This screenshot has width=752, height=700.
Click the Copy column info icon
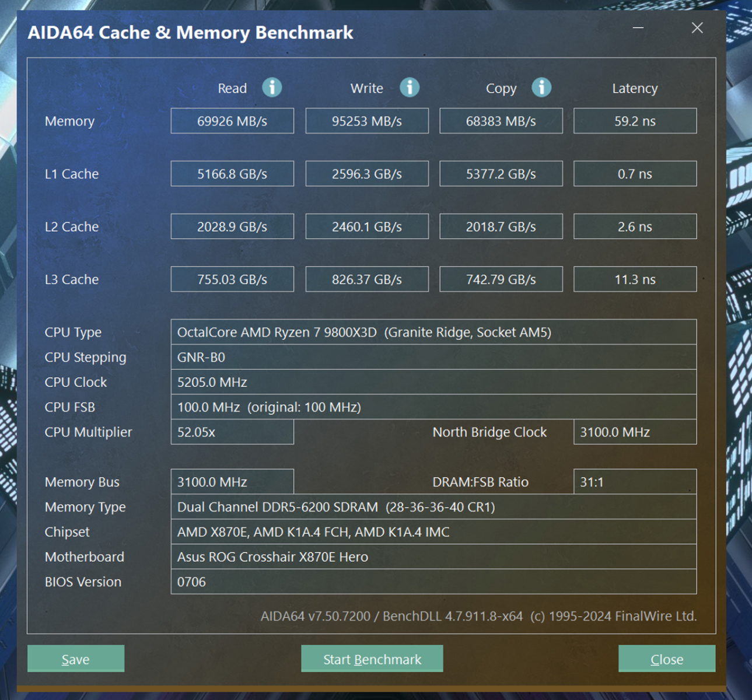541,87
